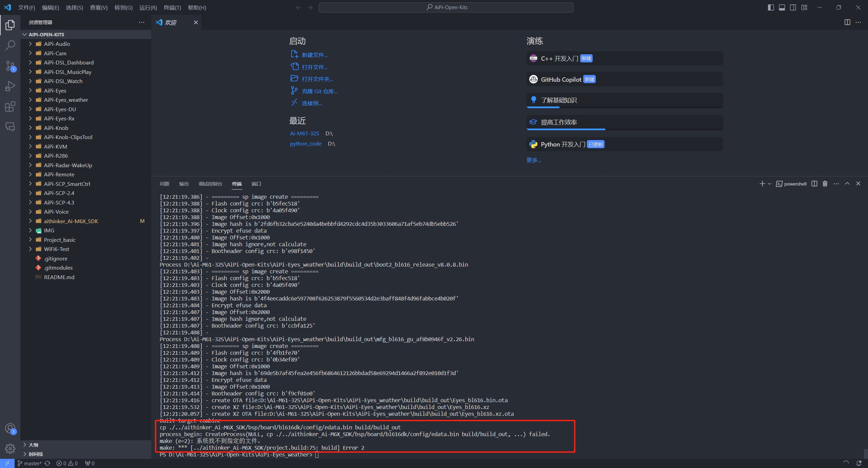Open the Explorer view in activity bar
This screenshot has width=868, height=468.
10,25
